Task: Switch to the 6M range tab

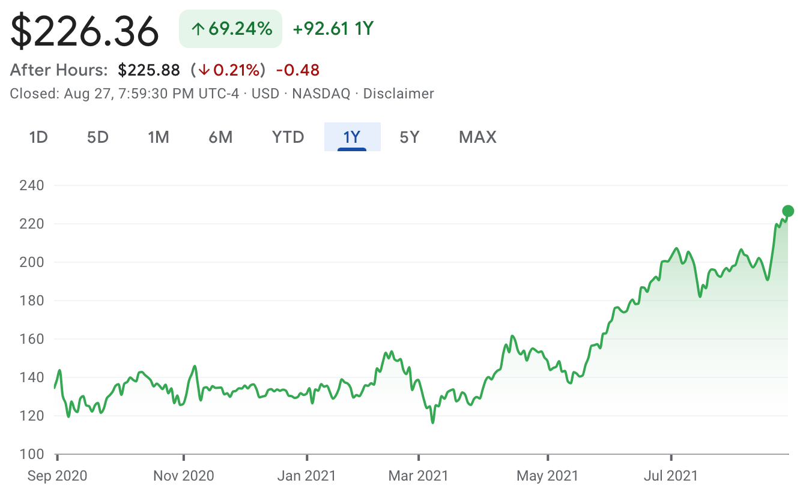Action: point(220,137)
